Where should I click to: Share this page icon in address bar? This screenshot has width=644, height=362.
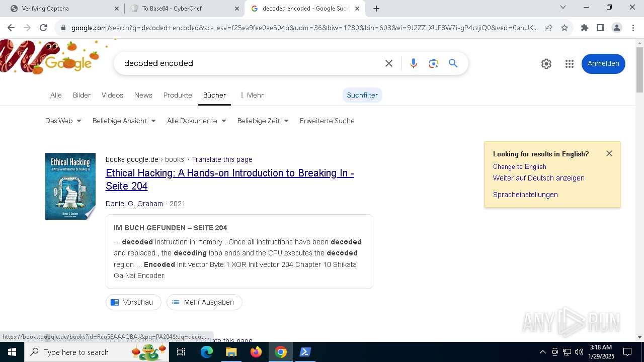[548, 28]
